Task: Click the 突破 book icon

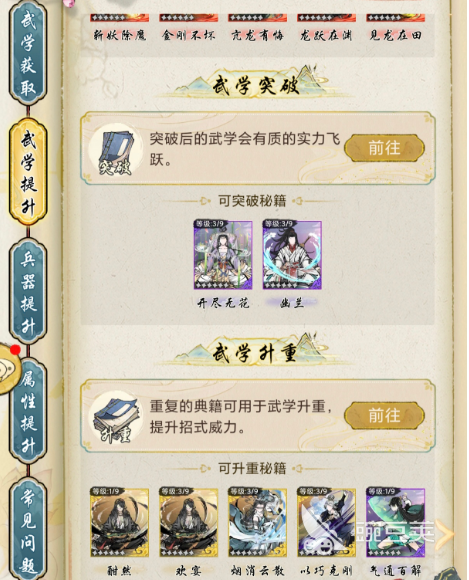Action: click(x=115, y=150)
